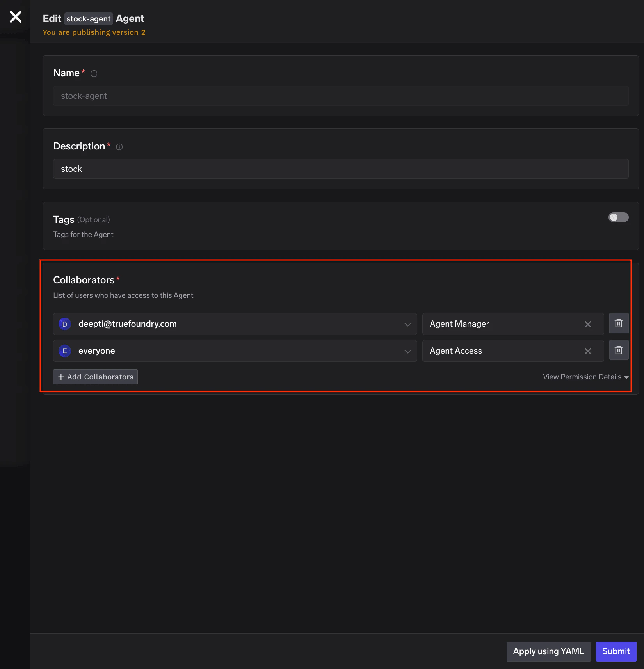Click the Add Collaborators button
Viewport: 644px width, 669px height.
click(x=95, y=377)
